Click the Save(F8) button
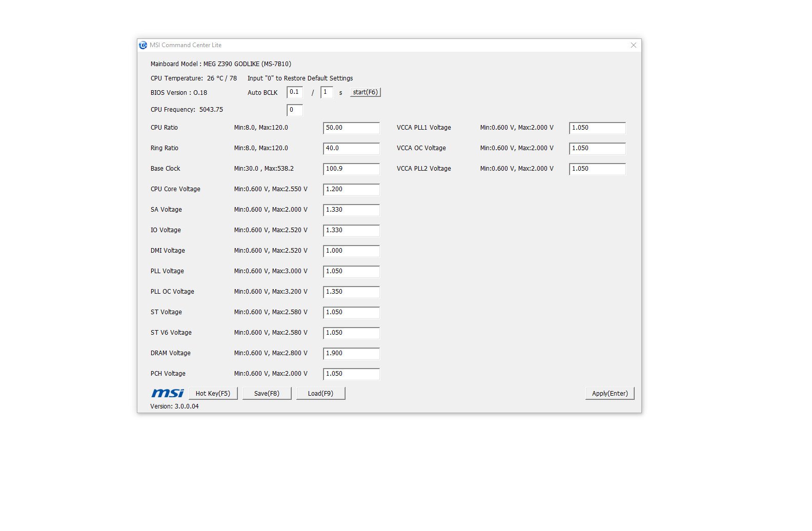 pyautogui.click(x=267, y=394)
